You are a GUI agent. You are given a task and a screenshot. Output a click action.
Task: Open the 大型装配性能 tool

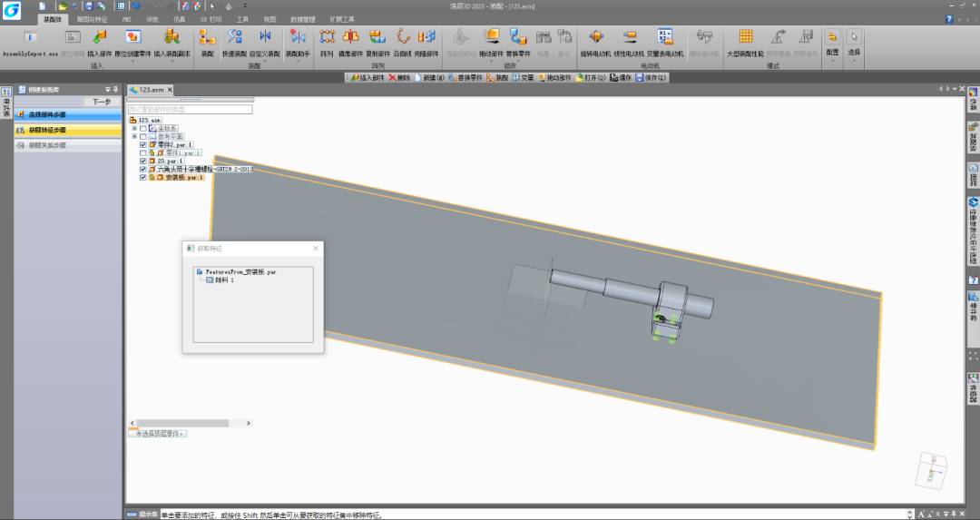click(x=745, y=37)
